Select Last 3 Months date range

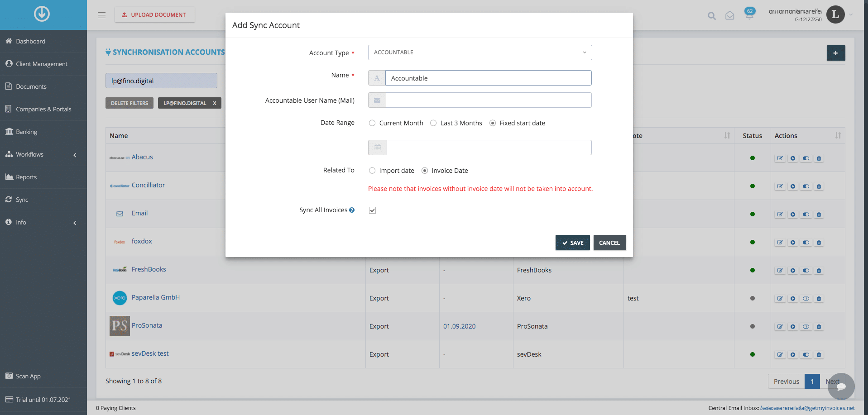click(x=433, y=123)
